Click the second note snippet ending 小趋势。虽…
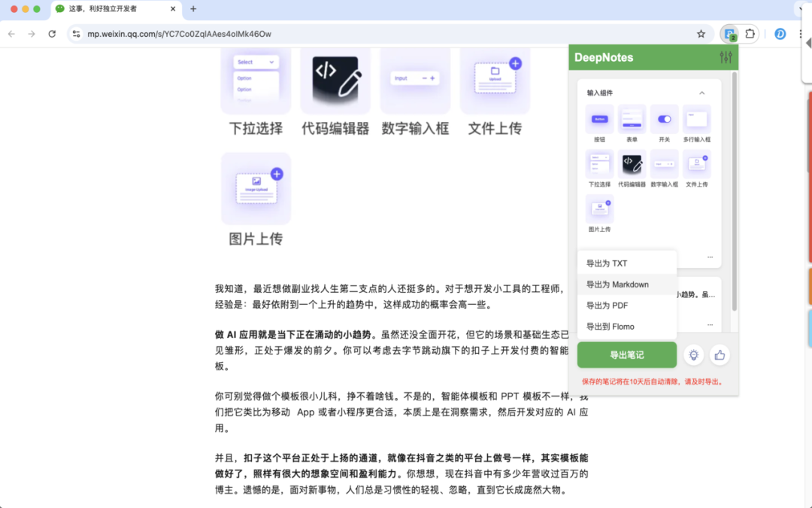Screen dimensions: 812x508 (696, 294)
